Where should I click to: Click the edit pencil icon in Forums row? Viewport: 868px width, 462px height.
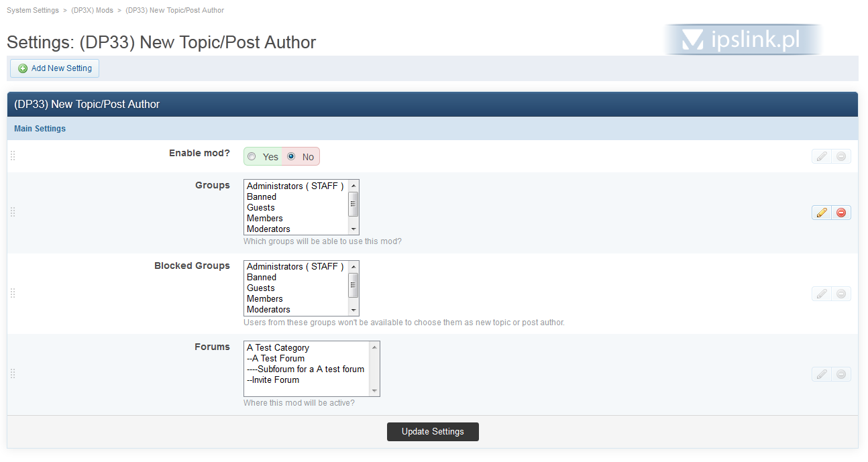pyautogui.click(x=821, y=374)
